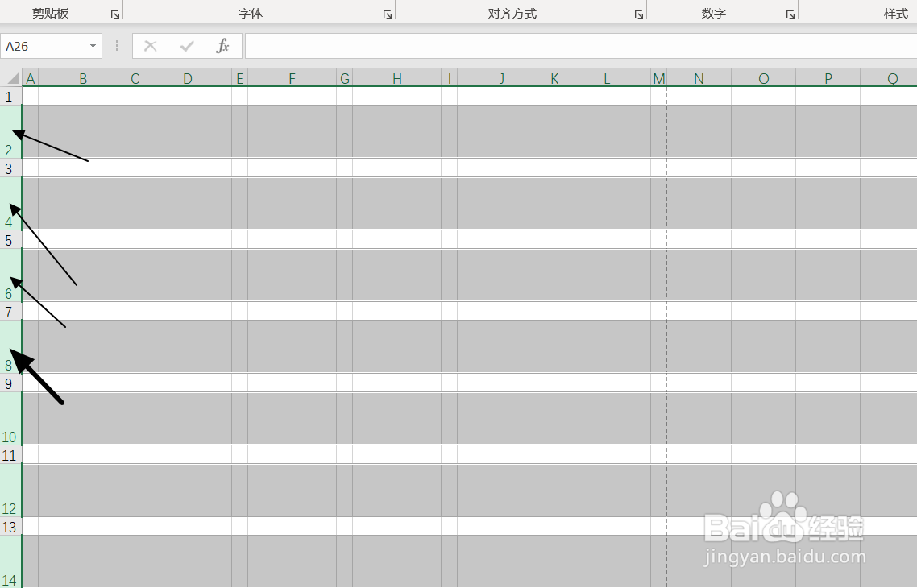
Task: Select column K header
Action: click(x=554, y=78)
